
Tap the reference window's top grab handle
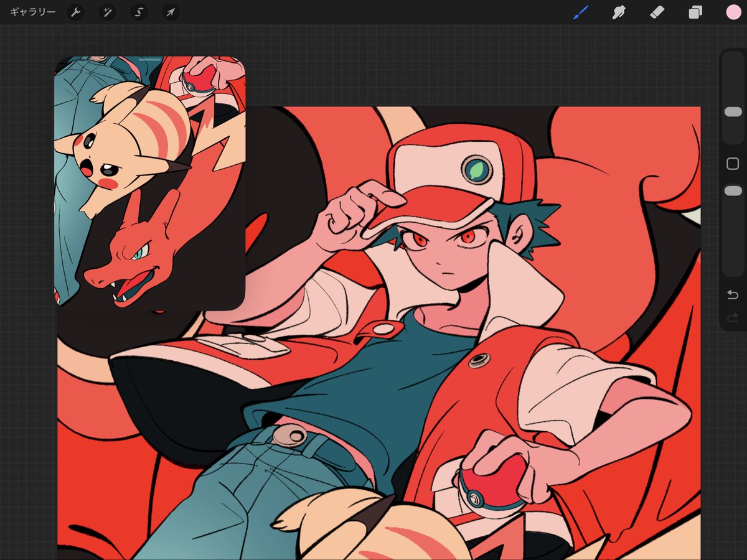(149, 60)
